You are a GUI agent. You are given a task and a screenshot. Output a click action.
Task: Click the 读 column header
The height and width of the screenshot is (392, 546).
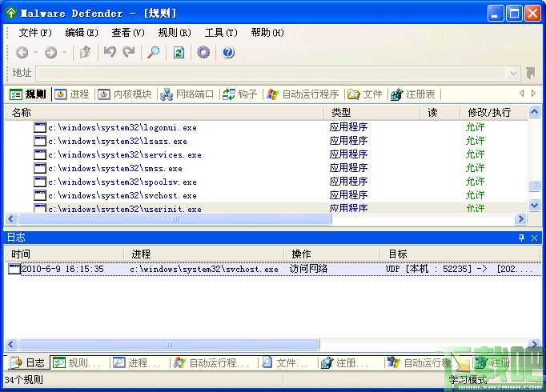pyautogui.click(x=440, y=112)
